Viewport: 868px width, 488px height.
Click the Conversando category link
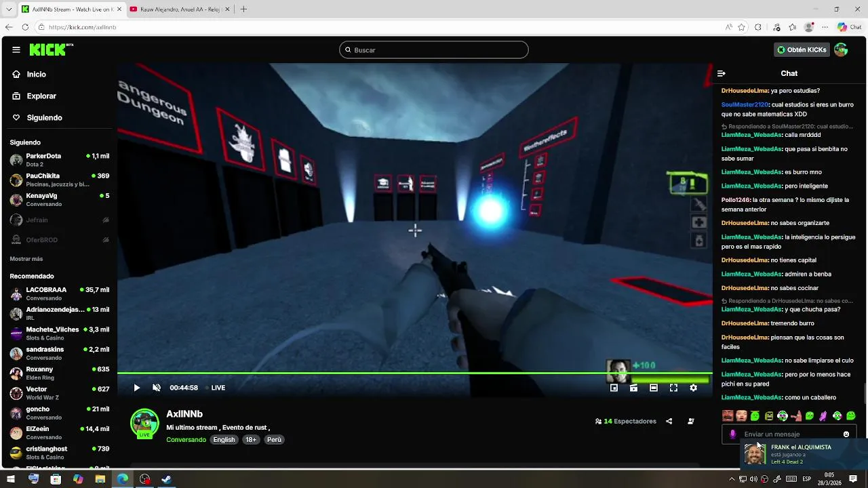(186, 440)
